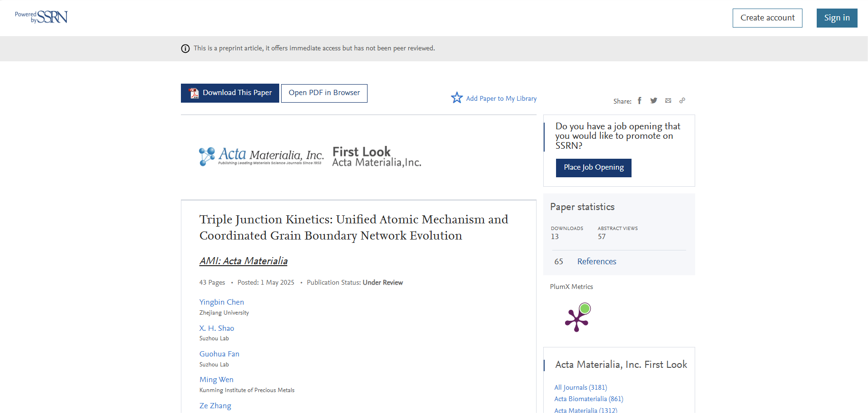This screenshot has height=413, width=868.
Task: Select All Journals (3181) link
Action: point(580,387)
